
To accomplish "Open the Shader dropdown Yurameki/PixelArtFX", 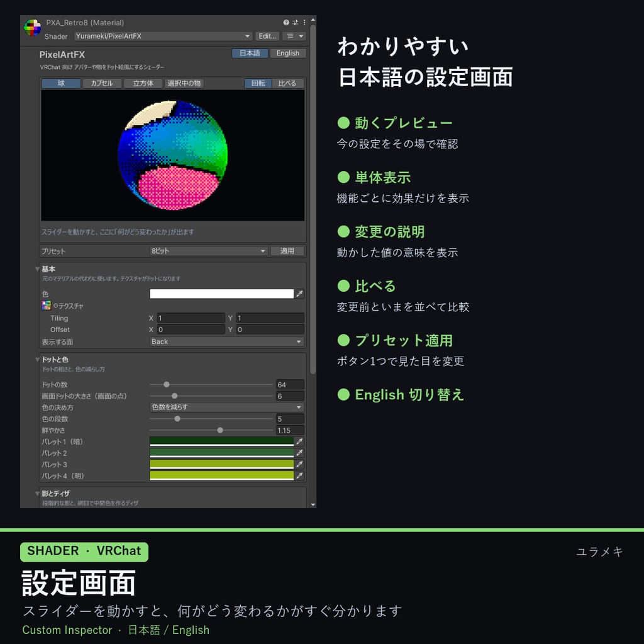I will click(163, 36).
